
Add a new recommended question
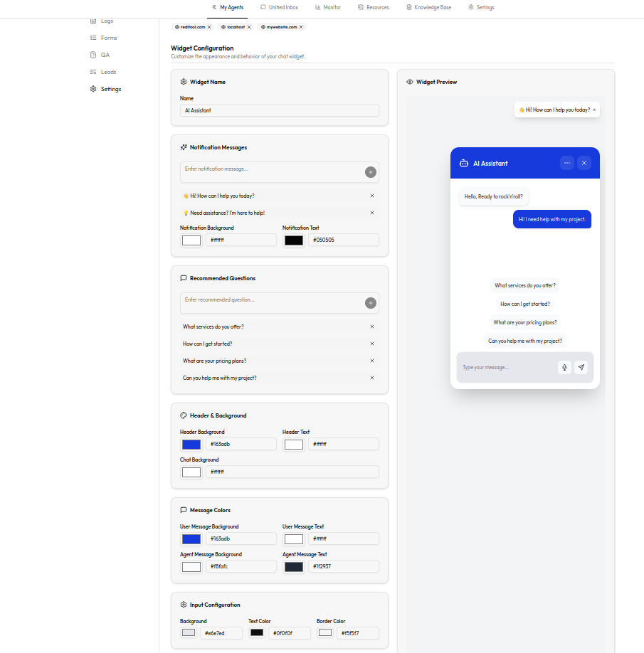(x=371, y=303)
